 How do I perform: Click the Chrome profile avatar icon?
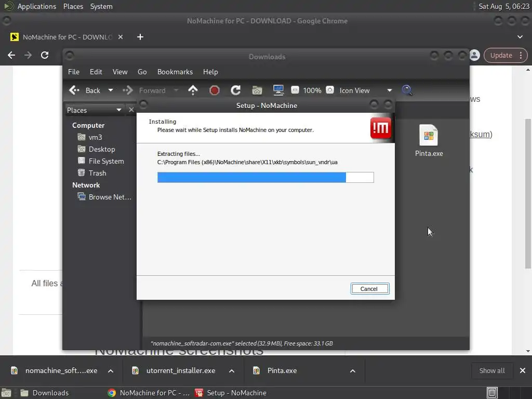[x=475, y=55]
